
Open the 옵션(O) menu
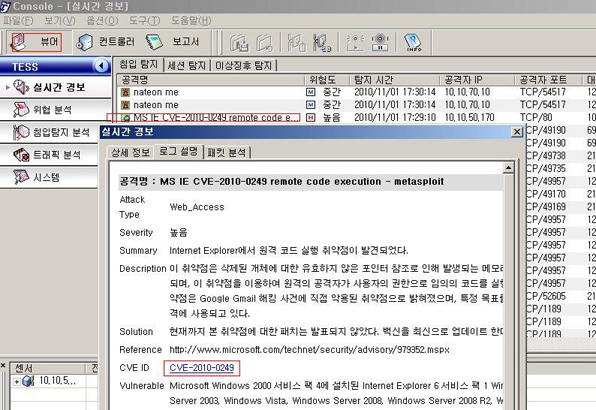[102, 21]
